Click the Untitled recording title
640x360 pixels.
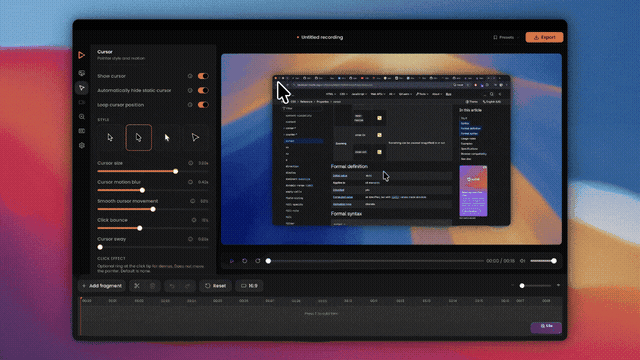coord(322,37)
